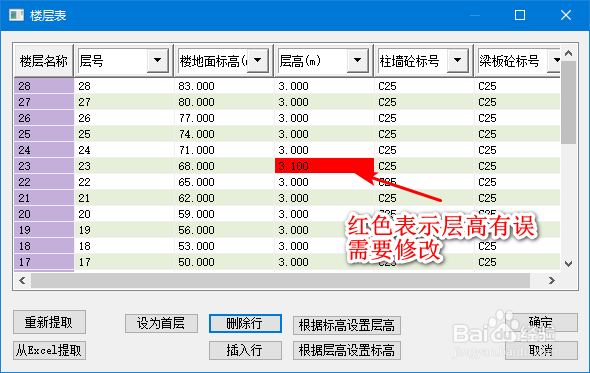Select the 层号 cell in row 18
The height and width of the screenshot is (373, 590).
124,246
